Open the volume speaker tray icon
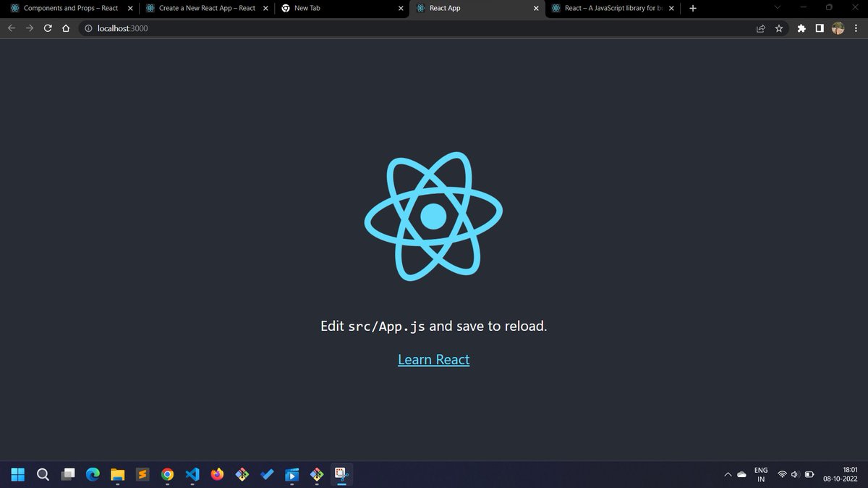This screenshot has height=488, width=868. click(795, 475)
